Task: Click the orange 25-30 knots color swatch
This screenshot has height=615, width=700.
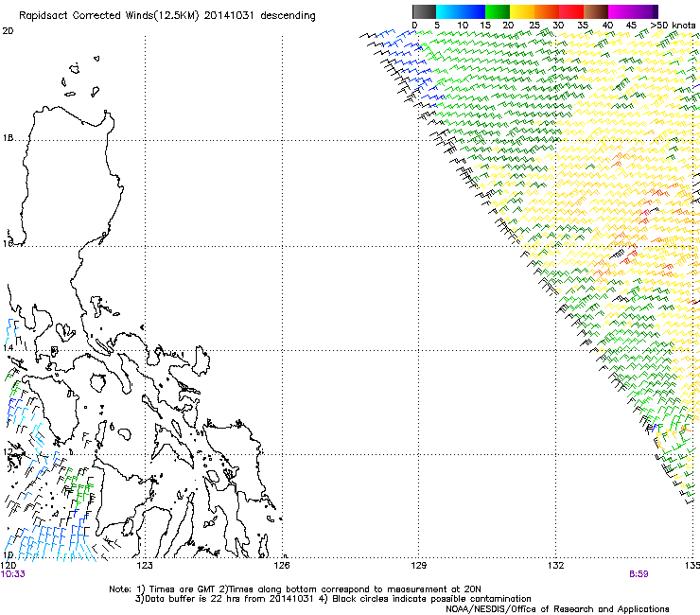Action: pos(547,11)
